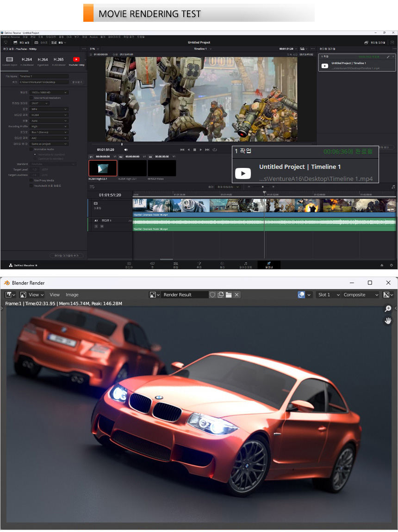Click the Blender zoom magnifier gizmo

pyautogui.click(x=388, y=309)
